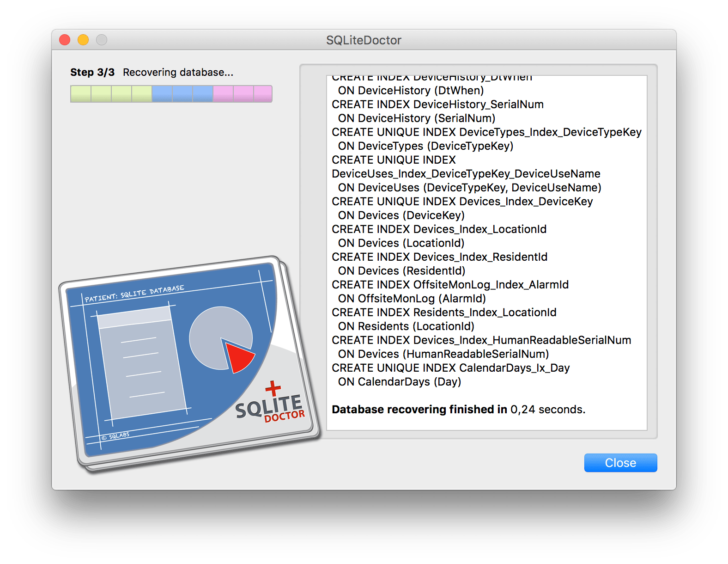This screenshot has height=564, width=728.
Task: Select 'CREATE INDEX Residents_Index_LocationId' line
Action: point(444,313)
